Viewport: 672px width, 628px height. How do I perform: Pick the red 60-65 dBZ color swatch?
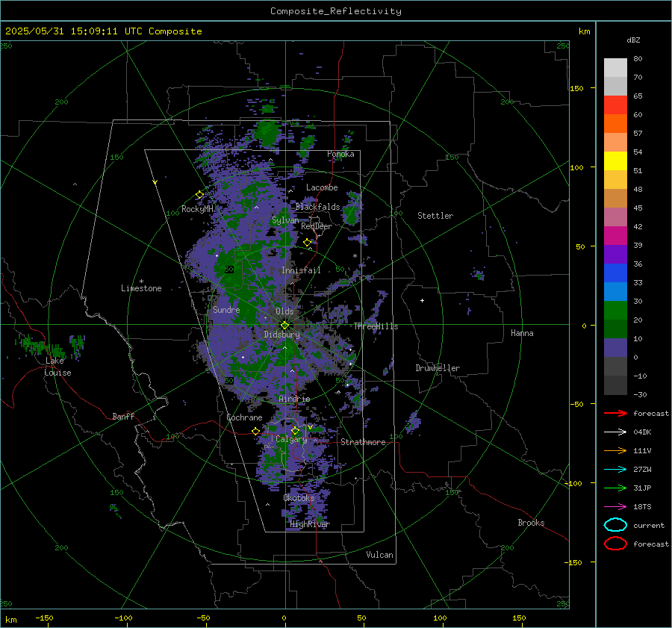click(615, 105)
